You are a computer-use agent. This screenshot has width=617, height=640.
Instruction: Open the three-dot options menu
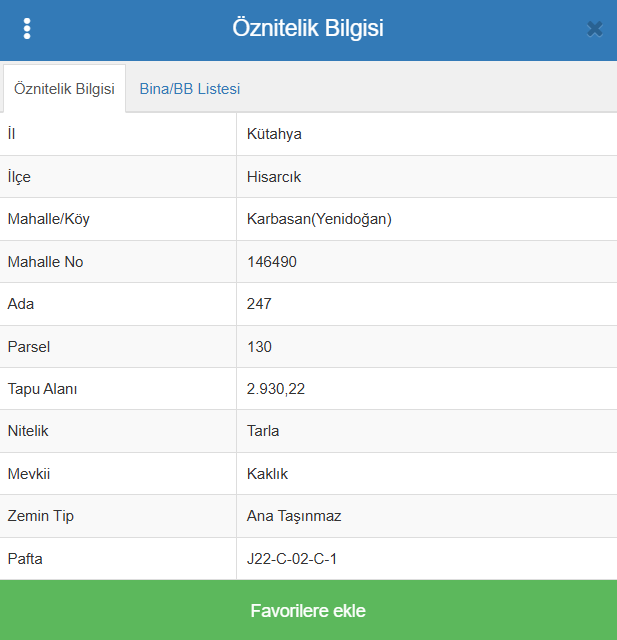click(x=27, y=29)
